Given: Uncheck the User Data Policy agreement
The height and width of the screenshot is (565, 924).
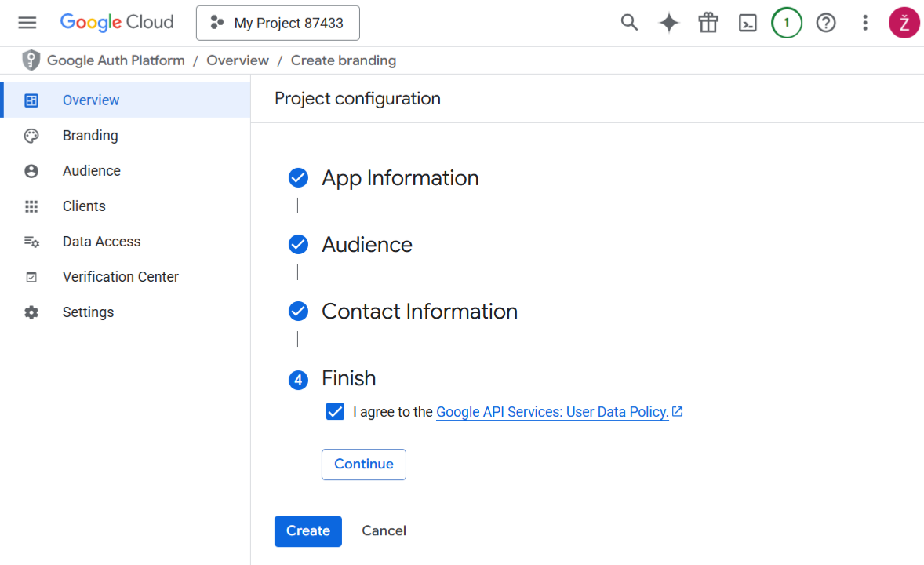Looking at the screenshot, I should click(x=335, y=411).
